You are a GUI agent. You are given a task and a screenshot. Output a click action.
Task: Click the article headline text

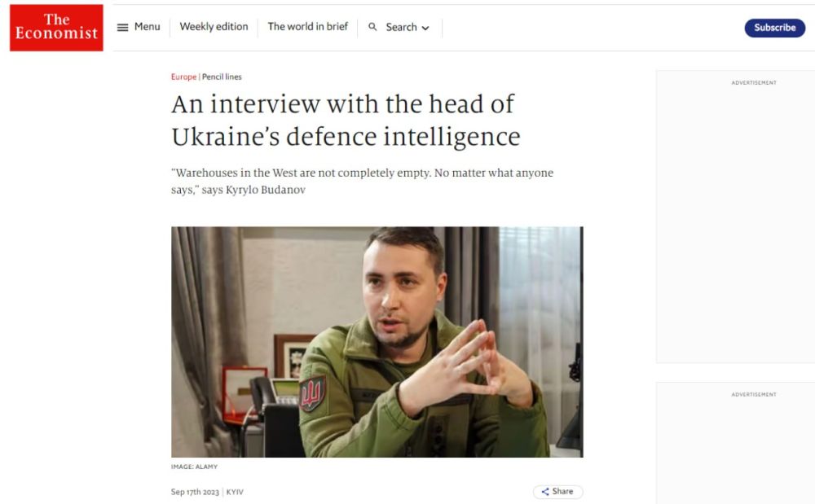pos(346,121)
